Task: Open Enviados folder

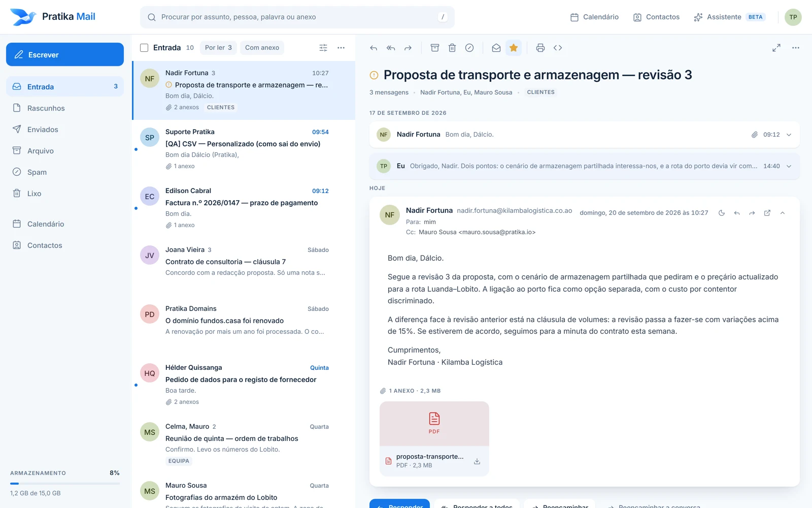Action: pos(65,130)
